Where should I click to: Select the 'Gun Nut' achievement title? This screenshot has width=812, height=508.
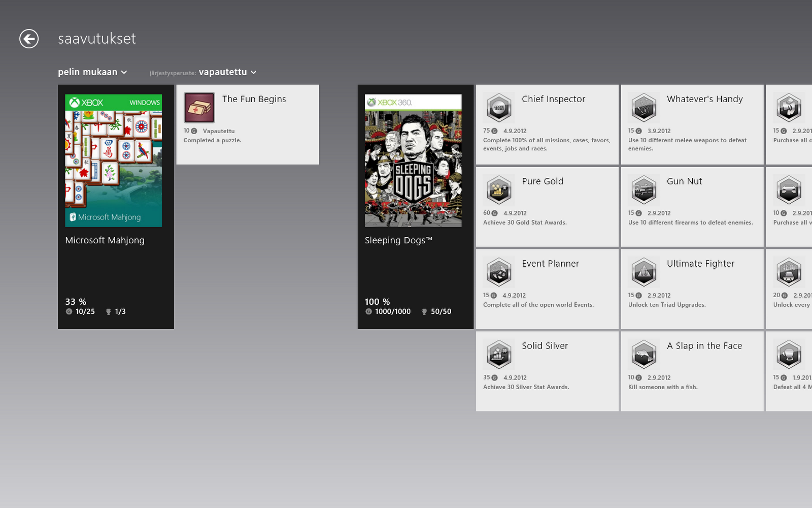[685, 181]
